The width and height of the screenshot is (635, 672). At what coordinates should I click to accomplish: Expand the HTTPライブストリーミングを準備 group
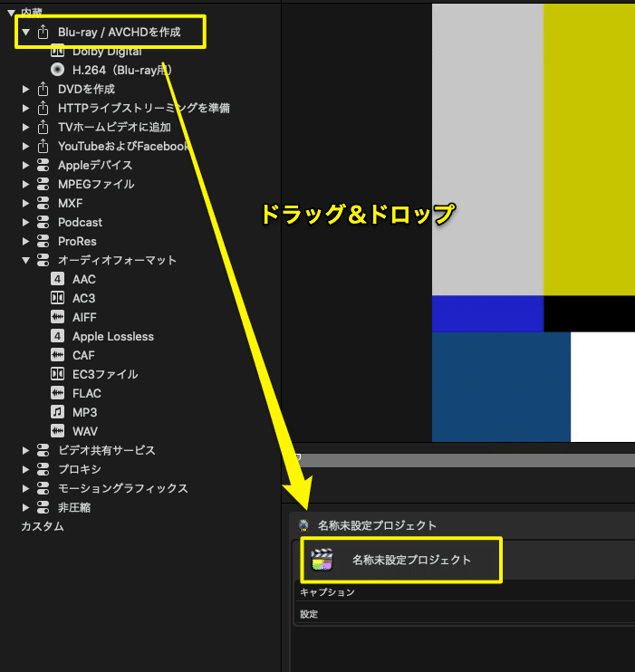(25, 108)
